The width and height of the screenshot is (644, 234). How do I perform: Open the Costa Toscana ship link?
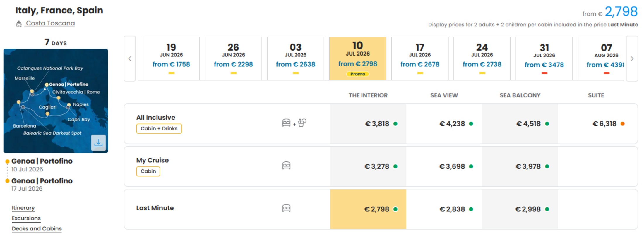[x=50, y=23]
